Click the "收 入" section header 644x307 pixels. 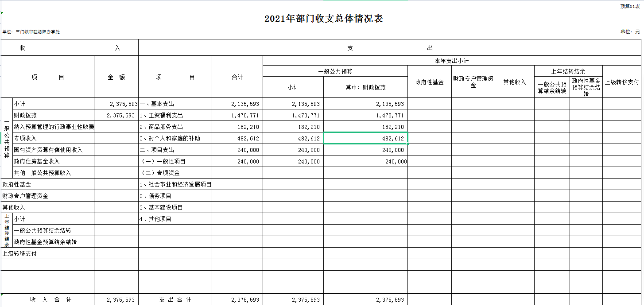[70, 48]
